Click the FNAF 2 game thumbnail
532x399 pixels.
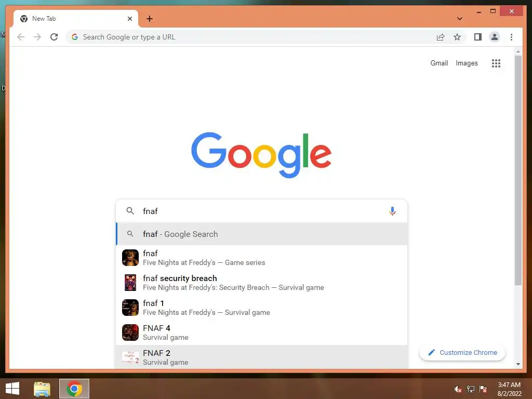click(130, 357)
